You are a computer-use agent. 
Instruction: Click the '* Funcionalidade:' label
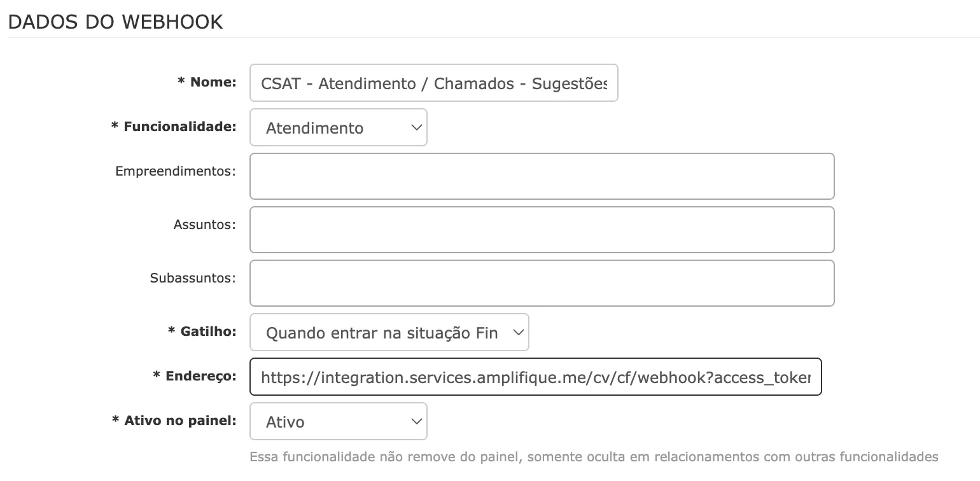point(174,127)
